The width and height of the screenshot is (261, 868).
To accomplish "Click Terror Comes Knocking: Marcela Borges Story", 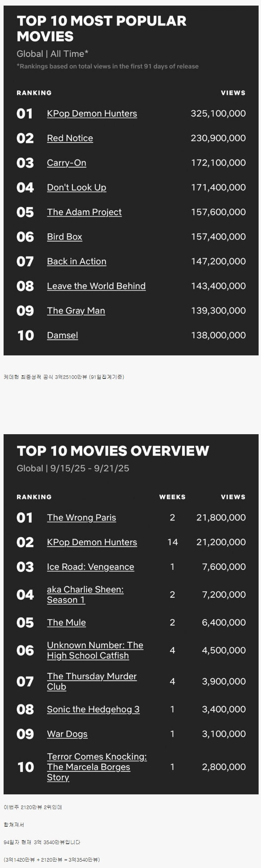I will pyautogui.click(x=97, y=767).
